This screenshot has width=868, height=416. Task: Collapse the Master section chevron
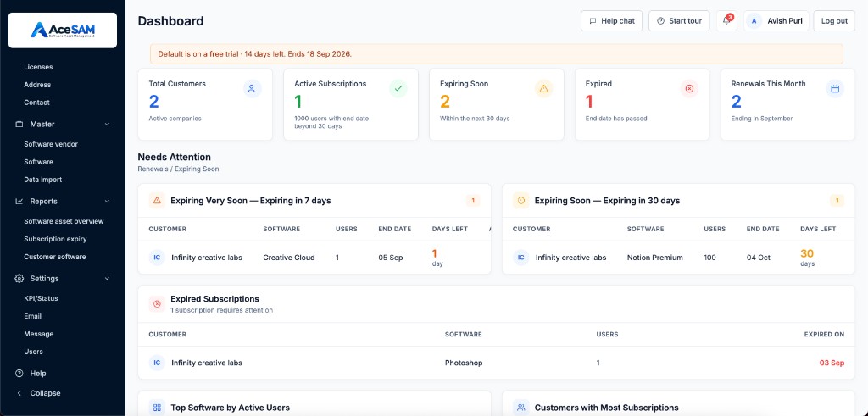coord(107,125)
